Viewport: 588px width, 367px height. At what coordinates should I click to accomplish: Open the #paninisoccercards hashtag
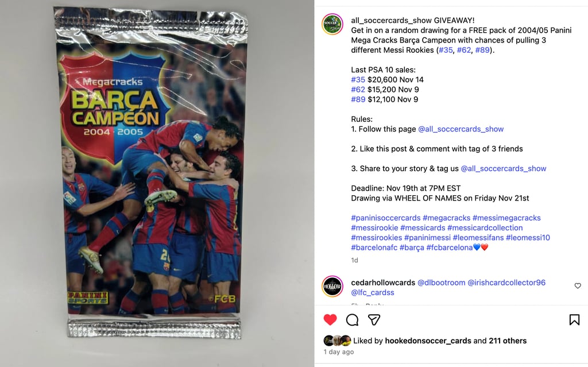coord(385,218)
